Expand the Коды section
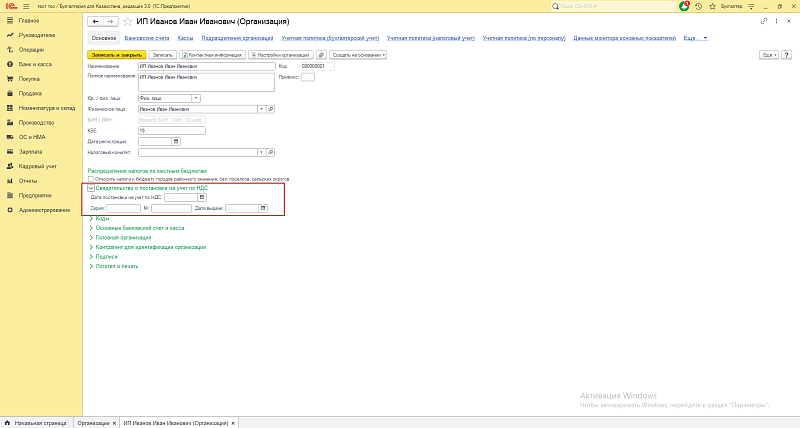 [x=91, y=218]
